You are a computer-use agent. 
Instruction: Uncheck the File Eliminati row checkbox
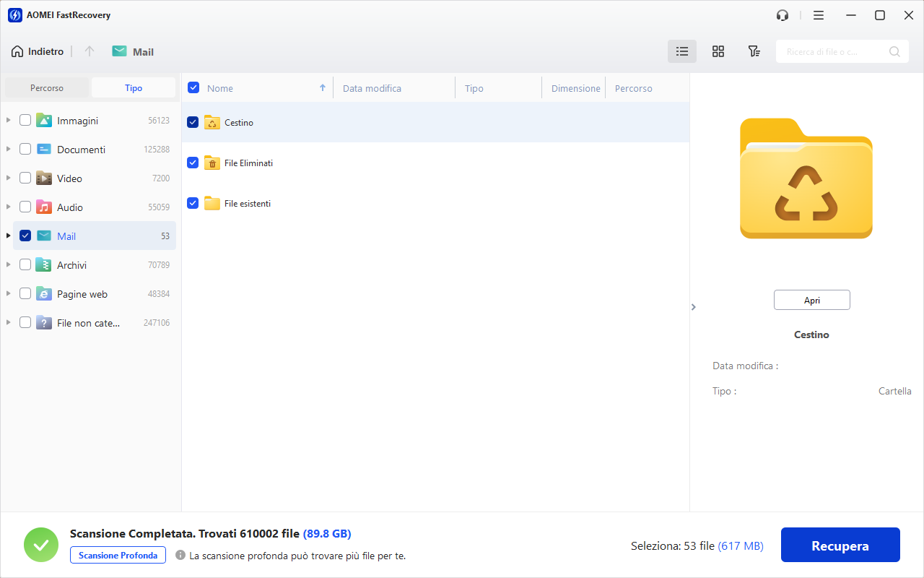tap(193, 163)
